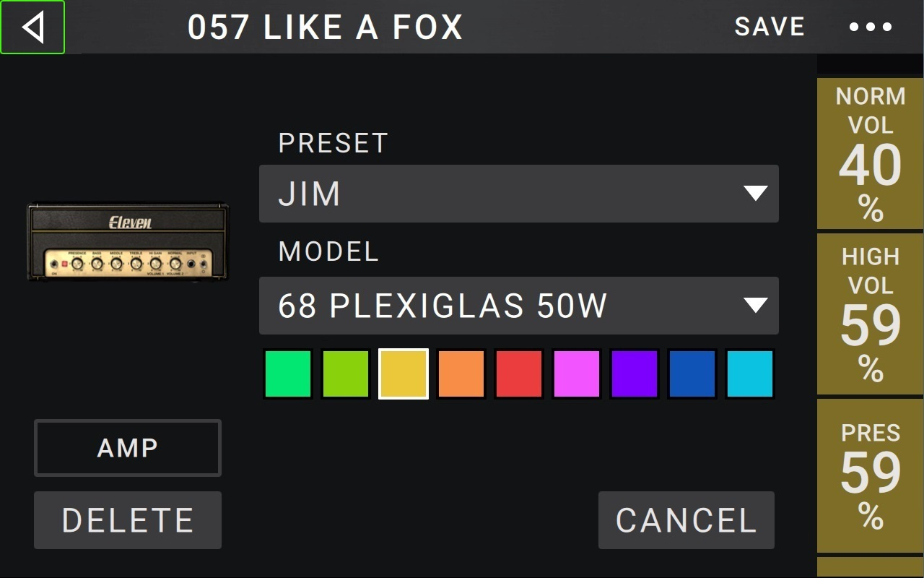Viewport: 924px width, 578px height.
Task: Click the CANCEL button
Action: click(x=686, y=520)
